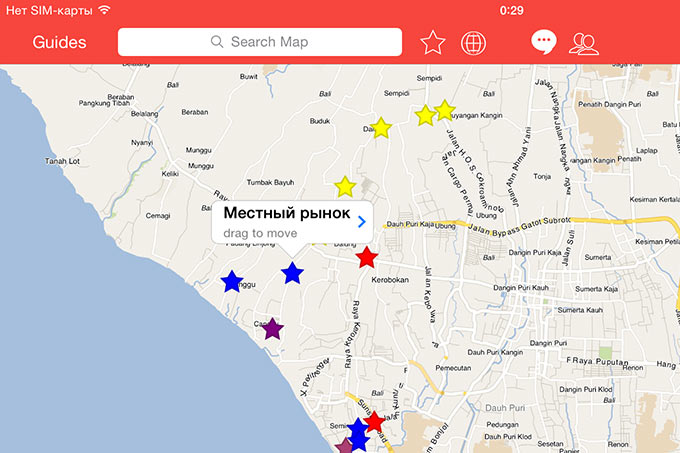This screenshot has height=453, width=680.
Task: Tap the Wi-Fi indicator in the status bar
Action: coord(104,10)
